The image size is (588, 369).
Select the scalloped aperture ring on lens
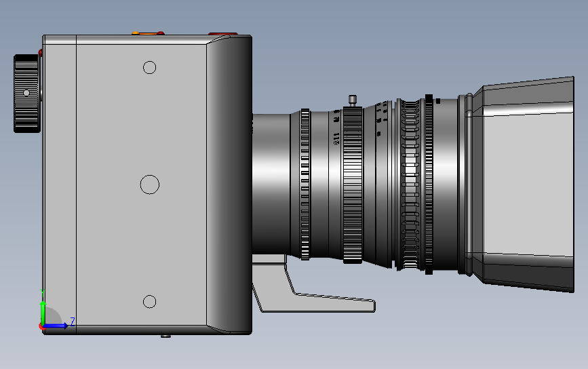[x=410, y=184]
